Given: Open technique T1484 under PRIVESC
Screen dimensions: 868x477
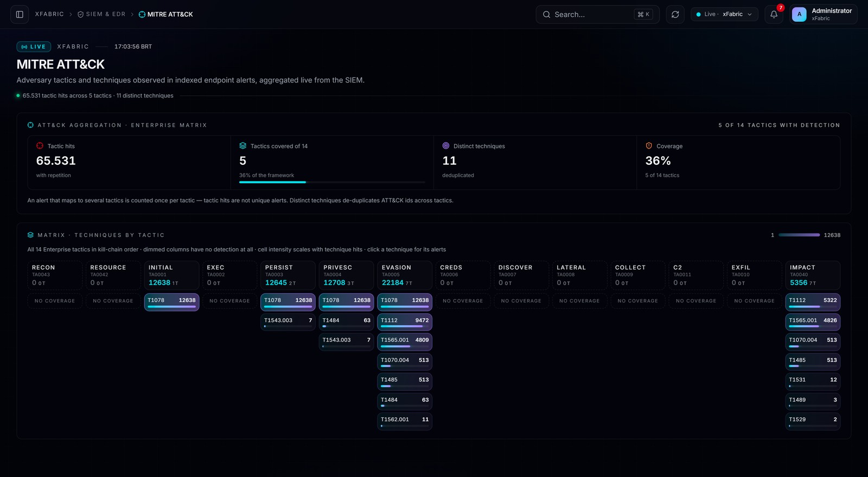Looking at the screenshot, I should (x=346, y=322).
